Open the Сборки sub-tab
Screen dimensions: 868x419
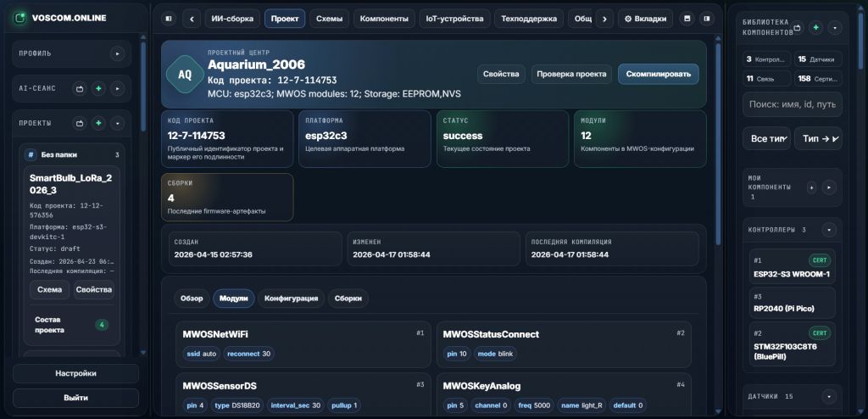click(348, 299)
